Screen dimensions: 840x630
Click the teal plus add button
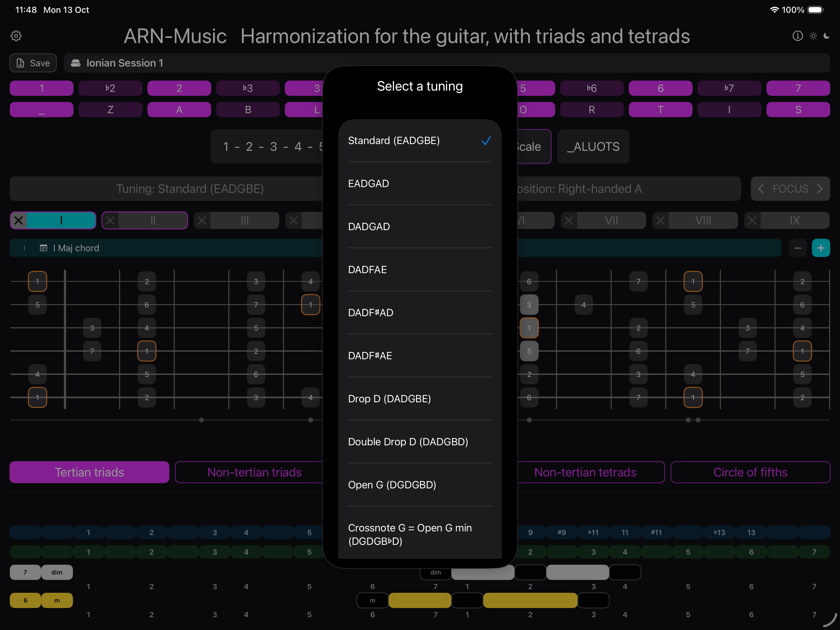pyautogui.click(x=821, y=248)
